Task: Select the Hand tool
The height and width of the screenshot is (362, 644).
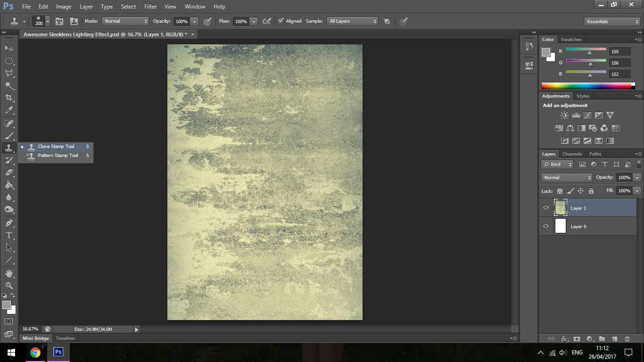Action: [x=9, y=273]
